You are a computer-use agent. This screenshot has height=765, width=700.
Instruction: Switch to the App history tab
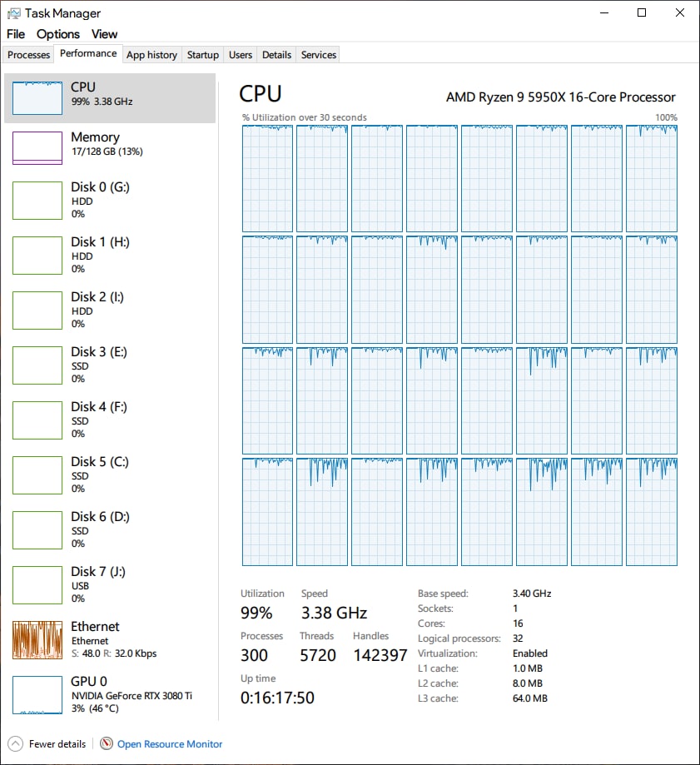151,55
